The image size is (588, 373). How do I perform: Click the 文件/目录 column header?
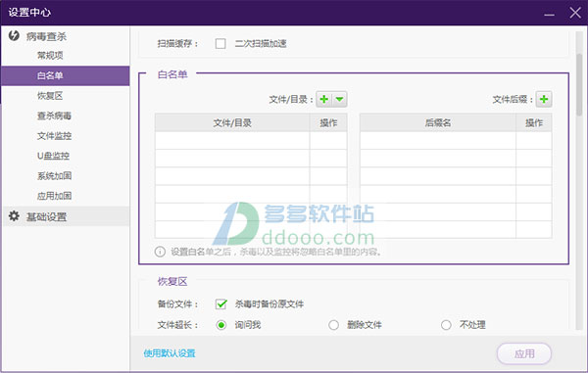click(x=232, y=122)
